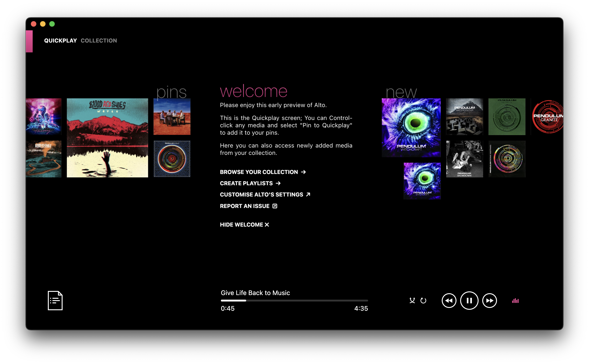589x364 pixels.
Task: Click the song title Give Life Back to Music
Action: 255,293
